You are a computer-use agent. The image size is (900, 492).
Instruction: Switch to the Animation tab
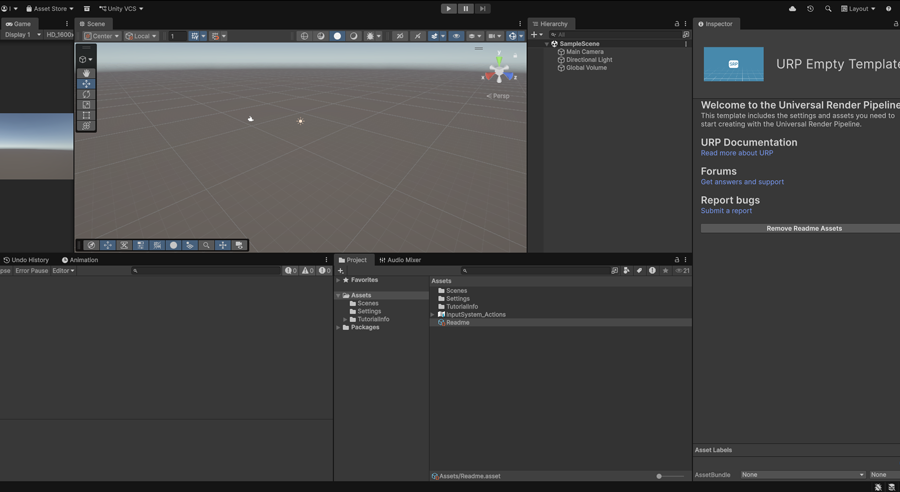[x=80, y=260]
